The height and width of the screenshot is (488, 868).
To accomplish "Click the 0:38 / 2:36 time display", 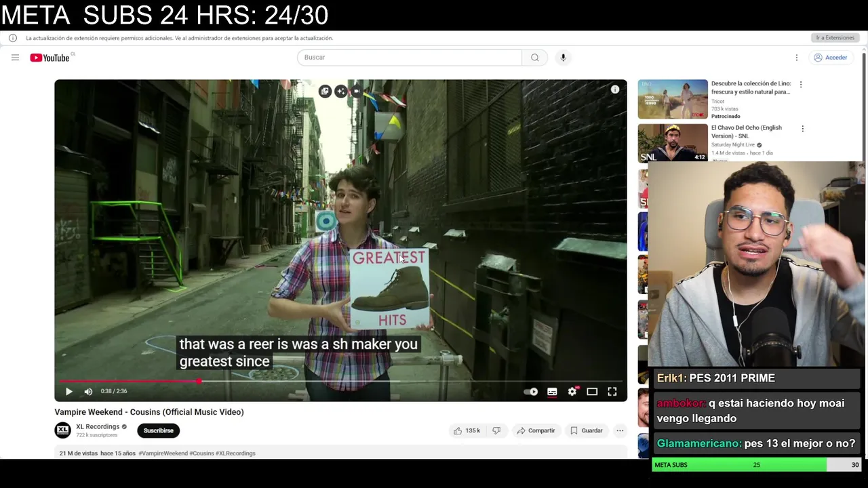I will [x=114, y=391].
